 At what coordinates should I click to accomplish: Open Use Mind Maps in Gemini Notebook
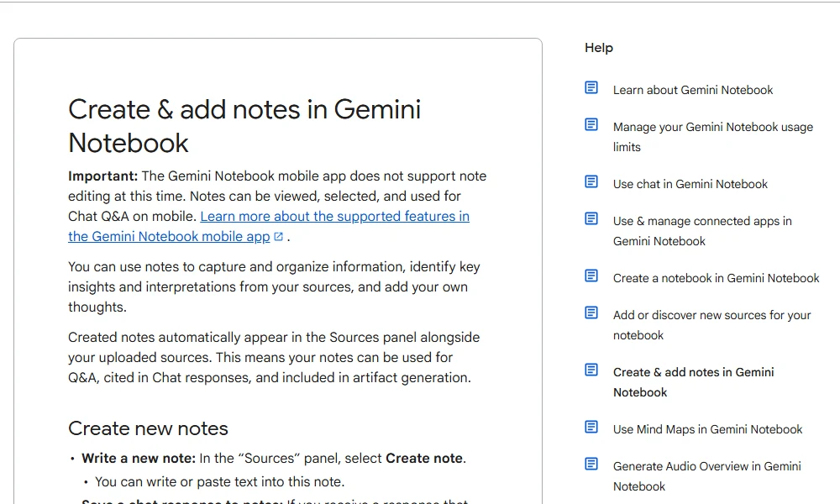pos(707,429)
